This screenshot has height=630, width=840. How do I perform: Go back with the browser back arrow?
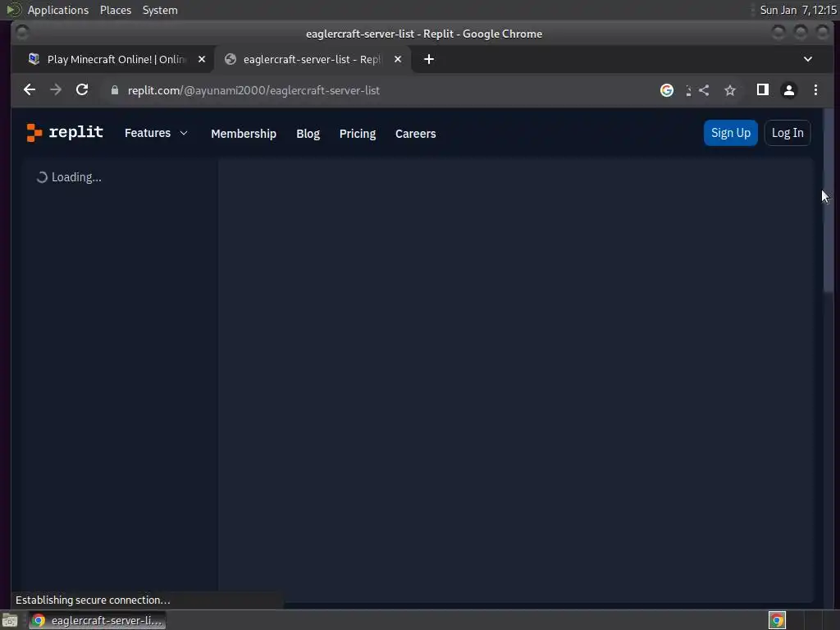pyautogui.click(x=30, y=90)
